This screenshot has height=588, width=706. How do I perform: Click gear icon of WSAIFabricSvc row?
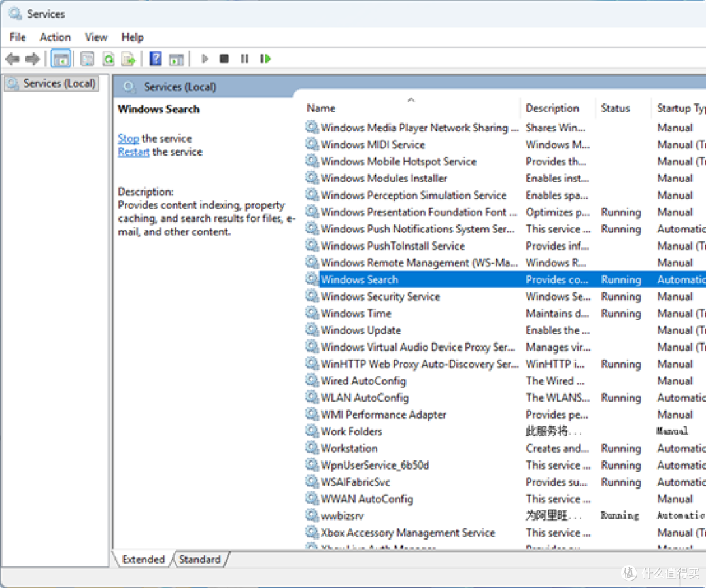pyautogui.click(x=312, y=482)
